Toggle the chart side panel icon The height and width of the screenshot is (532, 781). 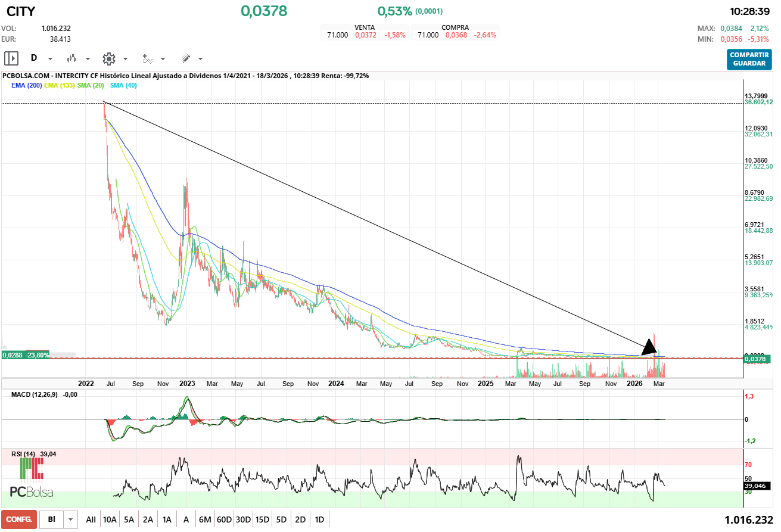tap(11, 58)
